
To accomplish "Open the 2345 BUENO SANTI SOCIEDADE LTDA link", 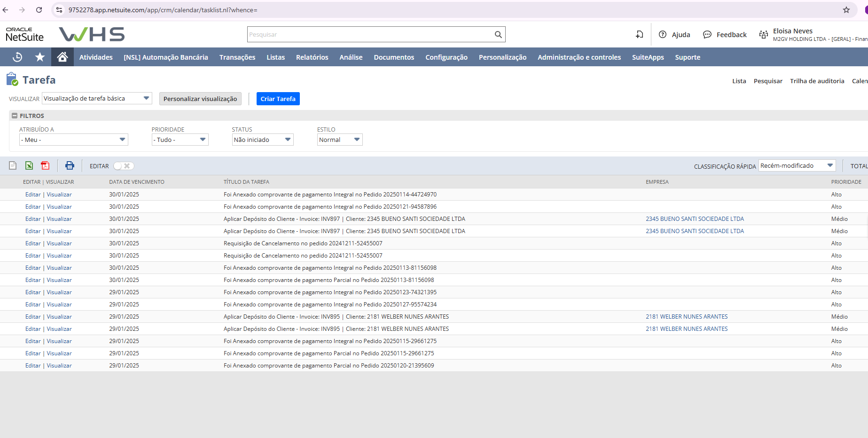I will click(695, 219).
